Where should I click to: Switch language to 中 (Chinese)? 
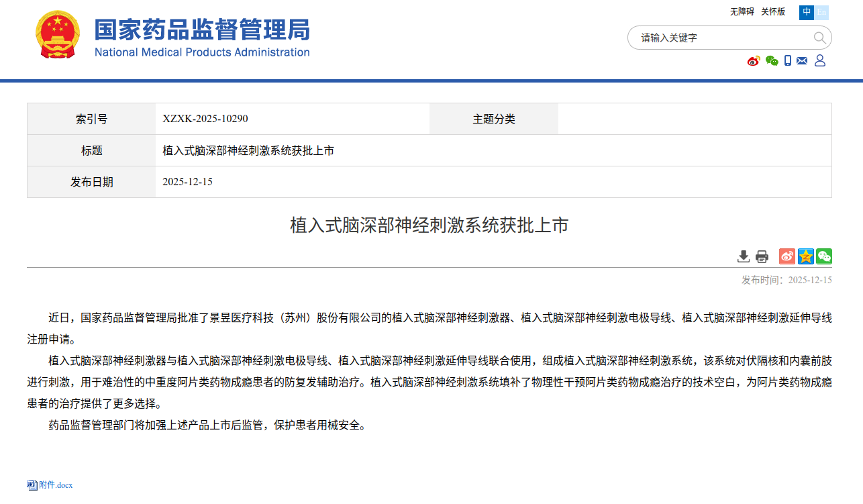point(806,12)
